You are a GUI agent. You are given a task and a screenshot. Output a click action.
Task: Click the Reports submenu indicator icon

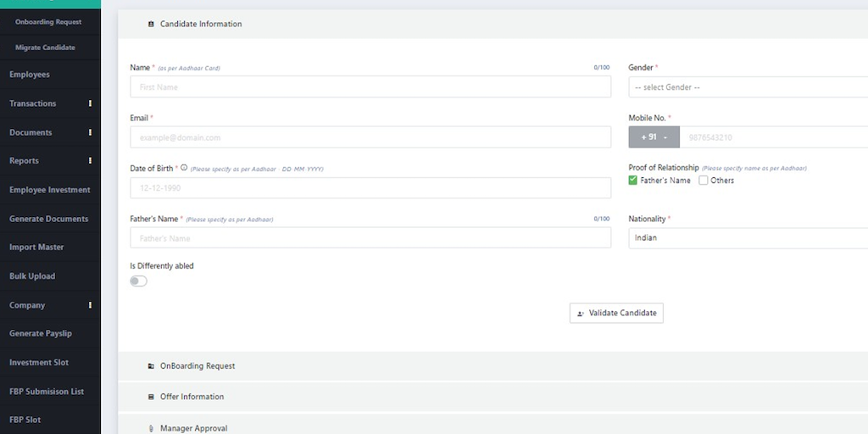[x=90, y=161]
